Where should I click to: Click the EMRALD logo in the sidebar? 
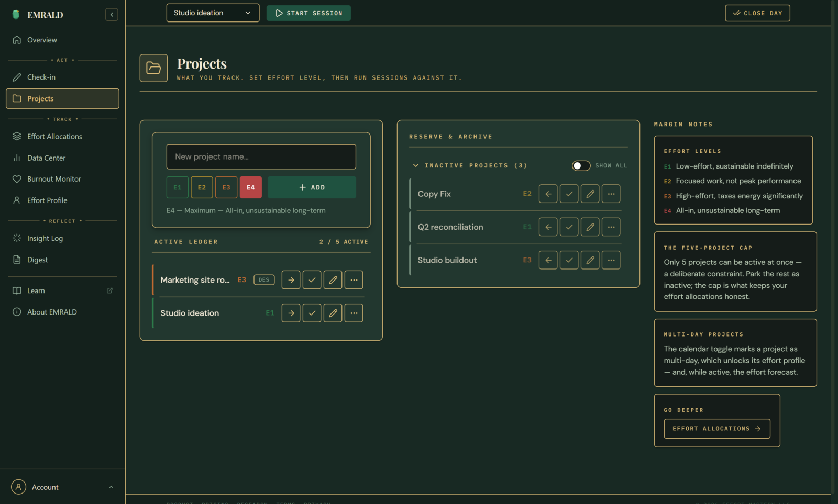coord(37,15)
